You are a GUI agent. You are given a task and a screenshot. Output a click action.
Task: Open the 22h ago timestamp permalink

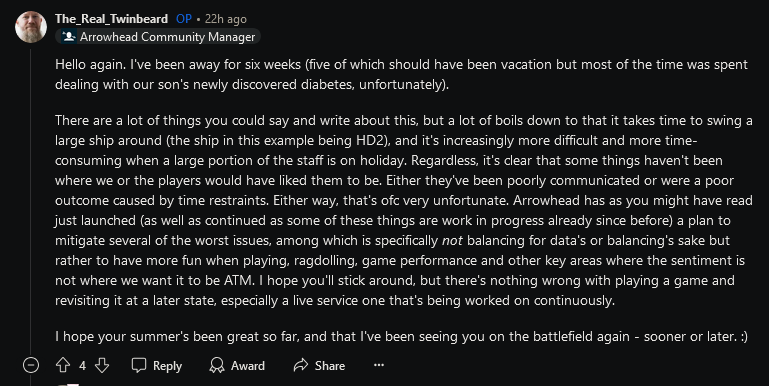(x=226, y=19)
